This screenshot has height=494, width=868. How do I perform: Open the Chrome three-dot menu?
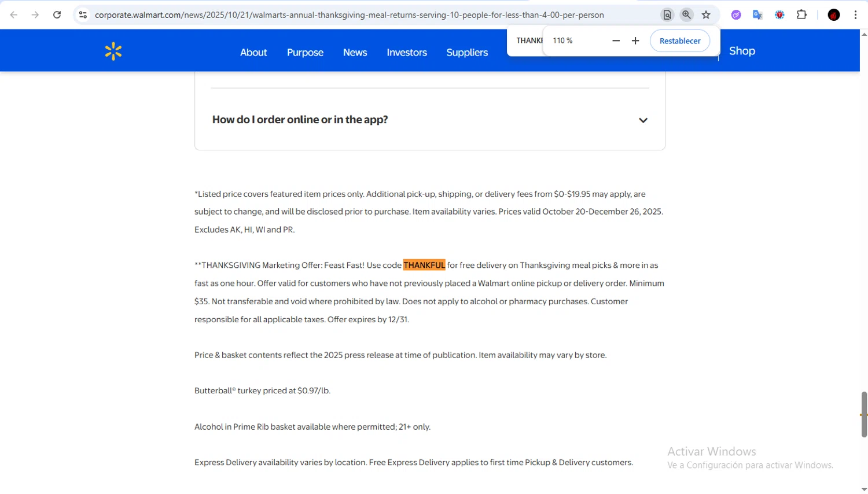click(x=855, y=15)
